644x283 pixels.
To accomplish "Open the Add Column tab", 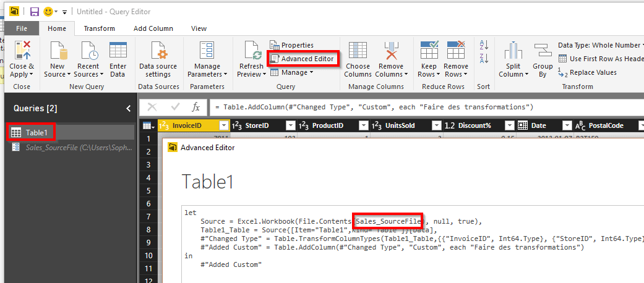I will click(x=153, y=28).
